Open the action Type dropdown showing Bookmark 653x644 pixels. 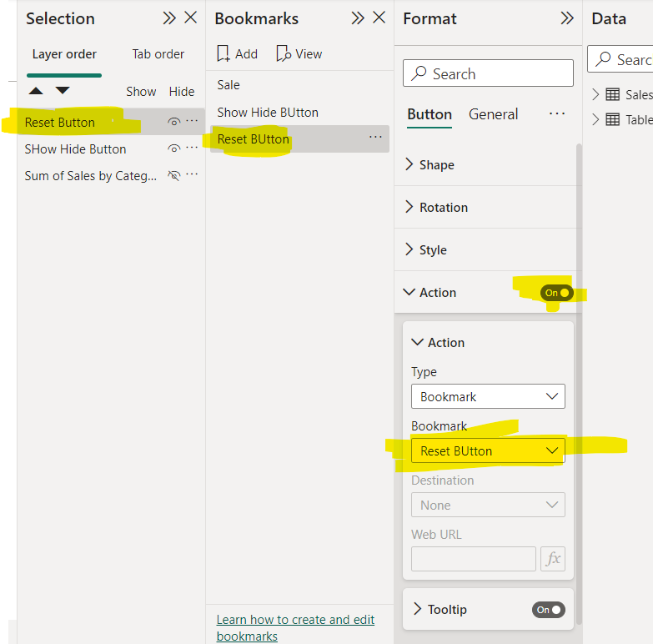488,396
